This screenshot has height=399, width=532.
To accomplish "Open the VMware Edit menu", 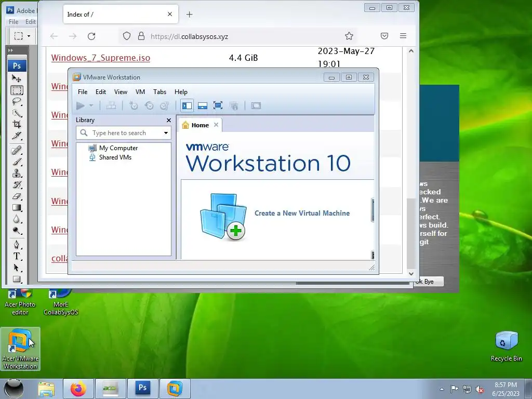I will [x=101, y=92].
